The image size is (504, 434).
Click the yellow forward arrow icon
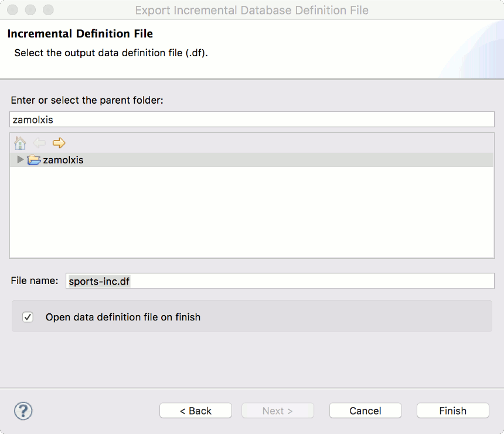pos(59,143)
